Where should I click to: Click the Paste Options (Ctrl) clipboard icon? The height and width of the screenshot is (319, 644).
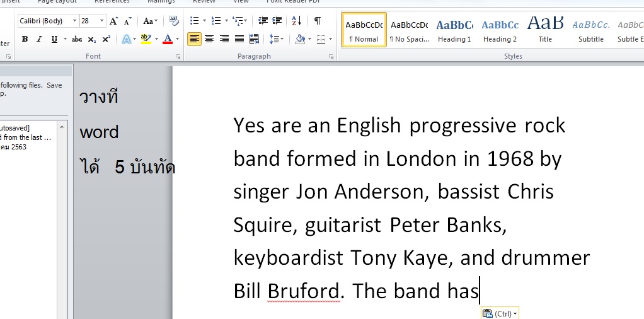coord(488,314)
